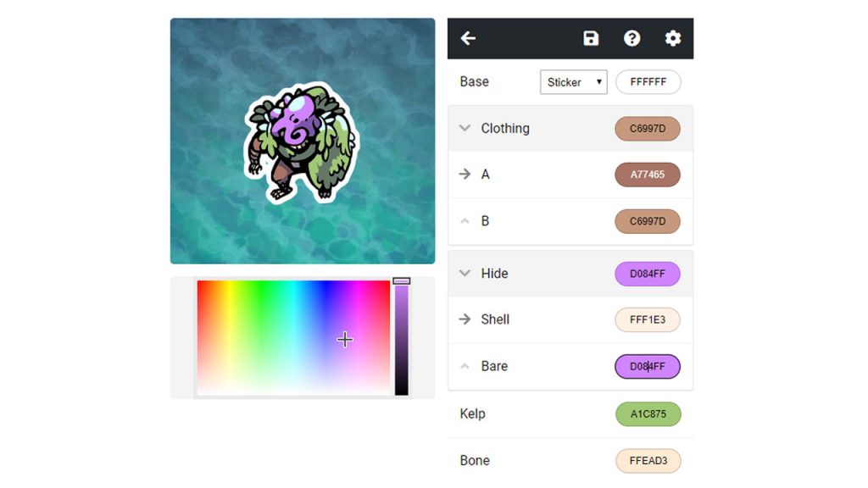
Task: Open the help question mark icon
Action: pyautogui.click(x=632, y=38)
